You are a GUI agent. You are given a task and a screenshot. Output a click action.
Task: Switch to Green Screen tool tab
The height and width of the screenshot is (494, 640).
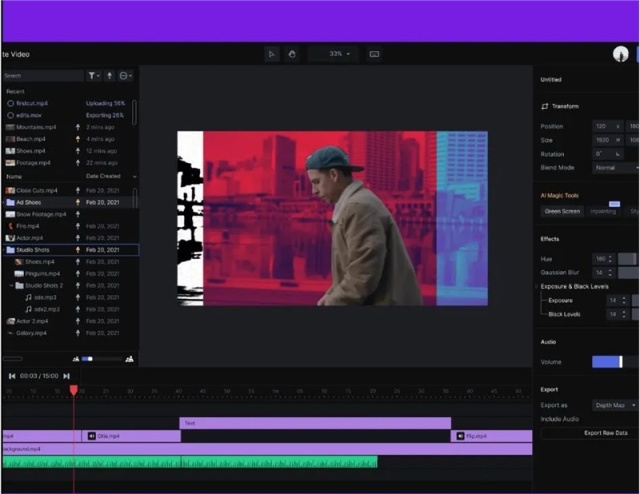click(x=562, y=211)
